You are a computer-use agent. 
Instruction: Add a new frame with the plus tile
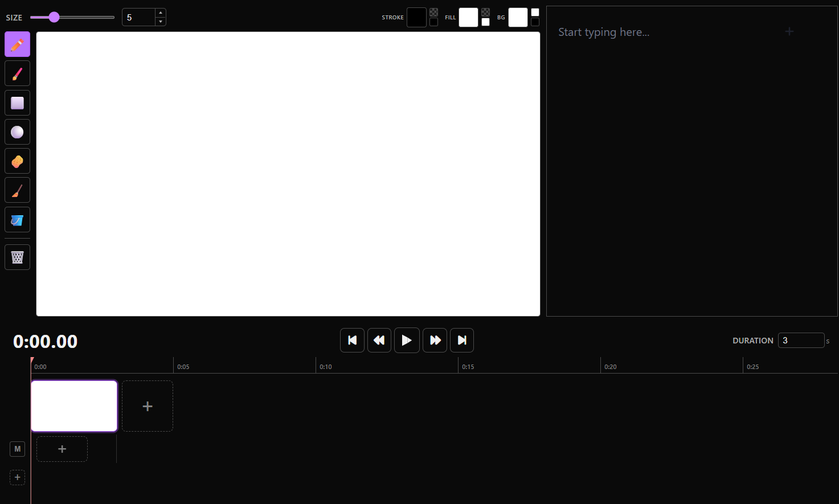147,405
